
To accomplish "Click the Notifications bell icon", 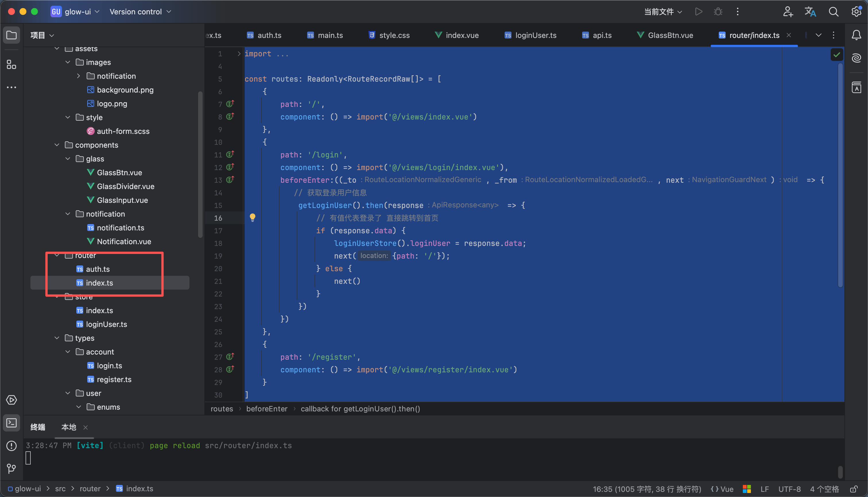I will (x=856, y=35).
